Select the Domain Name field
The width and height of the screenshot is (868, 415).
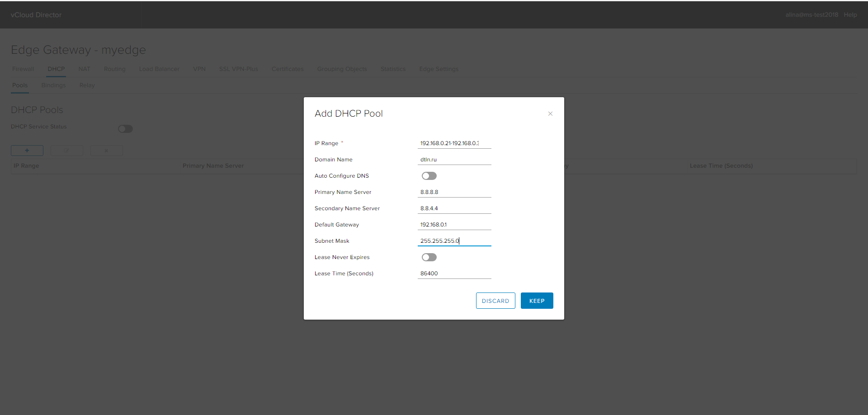[454, 159]
